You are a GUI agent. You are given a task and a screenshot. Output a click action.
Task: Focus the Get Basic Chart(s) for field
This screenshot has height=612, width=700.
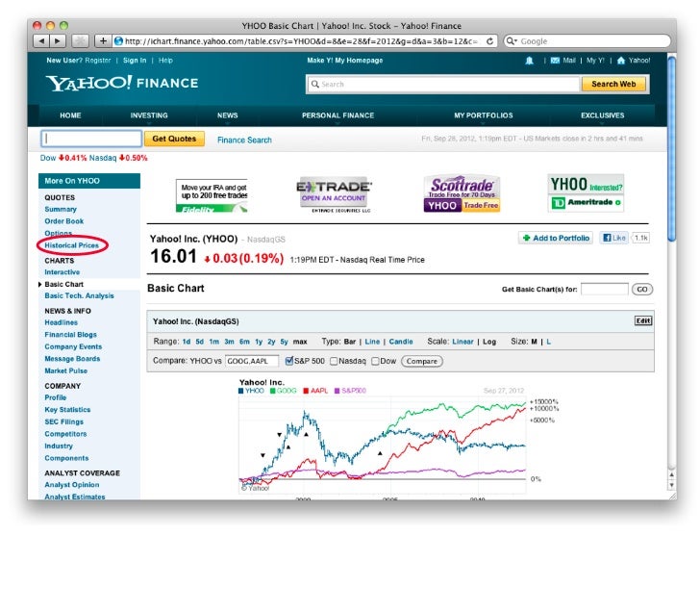pyautogui.click(x=605, y=289)
